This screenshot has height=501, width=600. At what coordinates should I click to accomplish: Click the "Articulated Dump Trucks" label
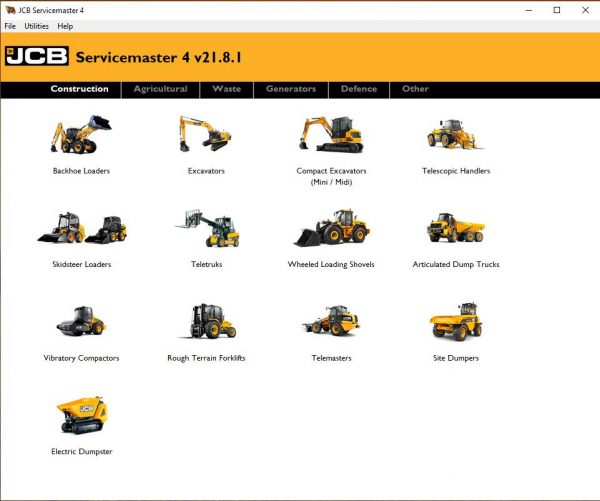pos(456,264)
